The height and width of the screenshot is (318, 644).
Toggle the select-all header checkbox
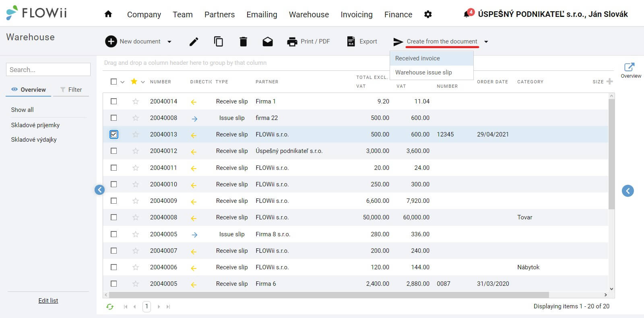pos(114,82)
